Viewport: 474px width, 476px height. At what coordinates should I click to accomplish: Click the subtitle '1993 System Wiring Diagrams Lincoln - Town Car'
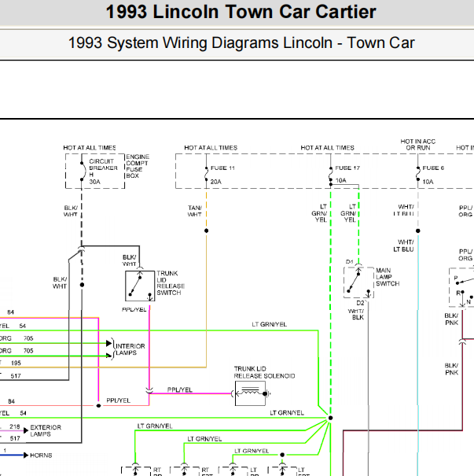(x=241, y=42)
